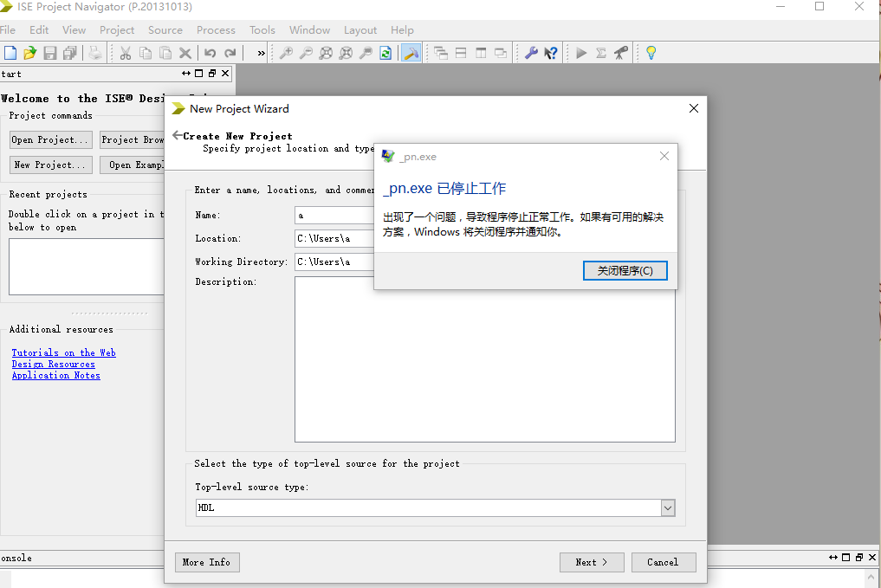Click the Cascade windows icon
This screenshot has width=881, height=588.
pyautogui.click(x=441, y=53)
